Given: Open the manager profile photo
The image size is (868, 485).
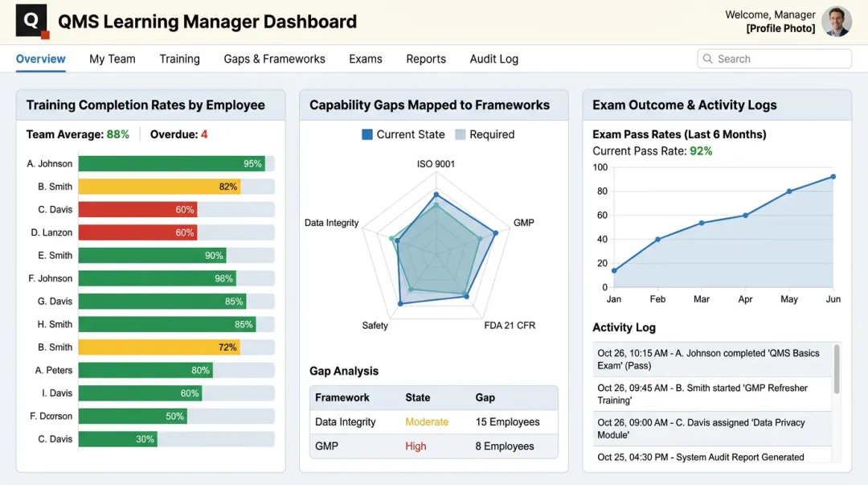Looking at the screenshot, I should click(836, 22).
